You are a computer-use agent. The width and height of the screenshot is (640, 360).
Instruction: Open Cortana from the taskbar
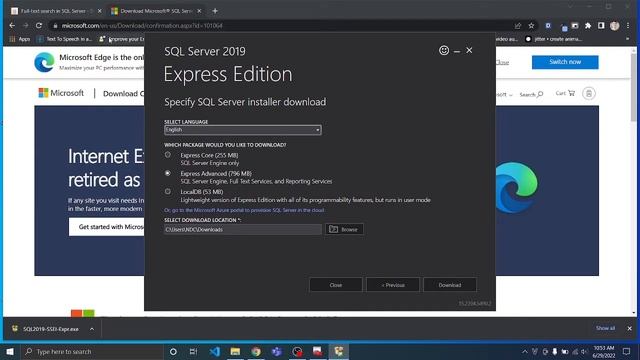coord(173,351)
